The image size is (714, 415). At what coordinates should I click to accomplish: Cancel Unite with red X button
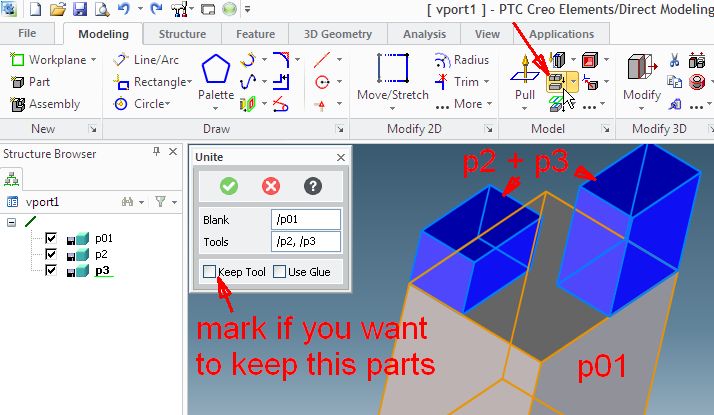coord(271,186)
